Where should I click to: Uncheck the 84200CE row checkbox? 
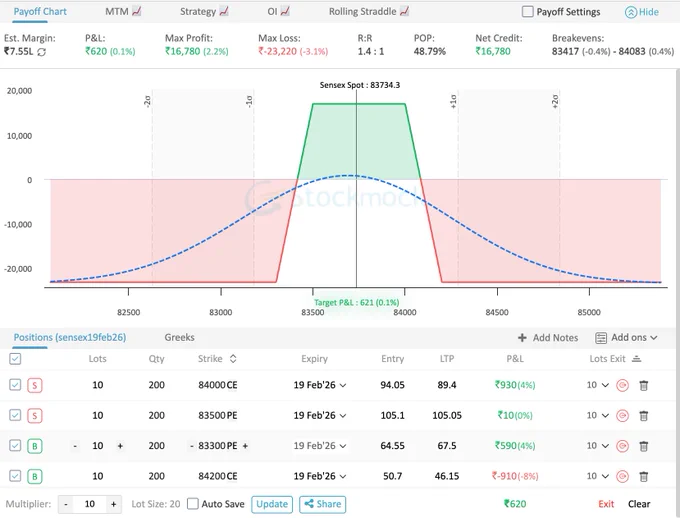tap(15, 476)
